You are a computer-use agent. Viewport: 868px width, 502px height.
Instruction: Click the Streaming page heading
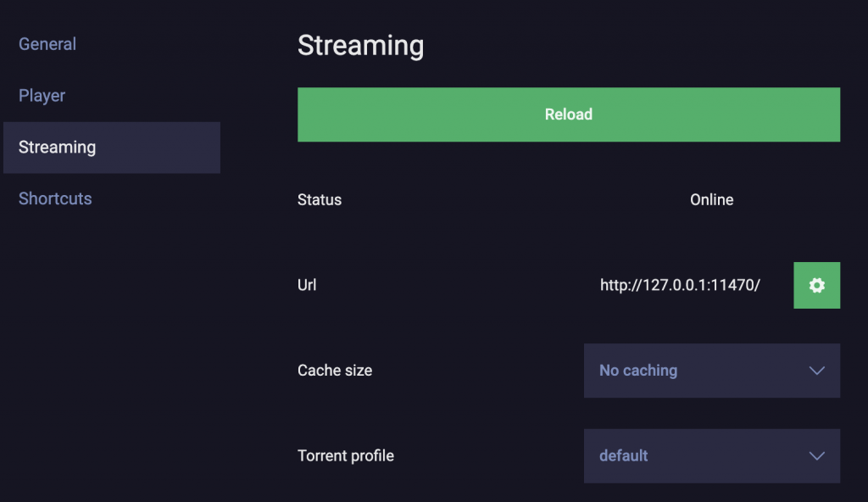[x=361, y=46]
